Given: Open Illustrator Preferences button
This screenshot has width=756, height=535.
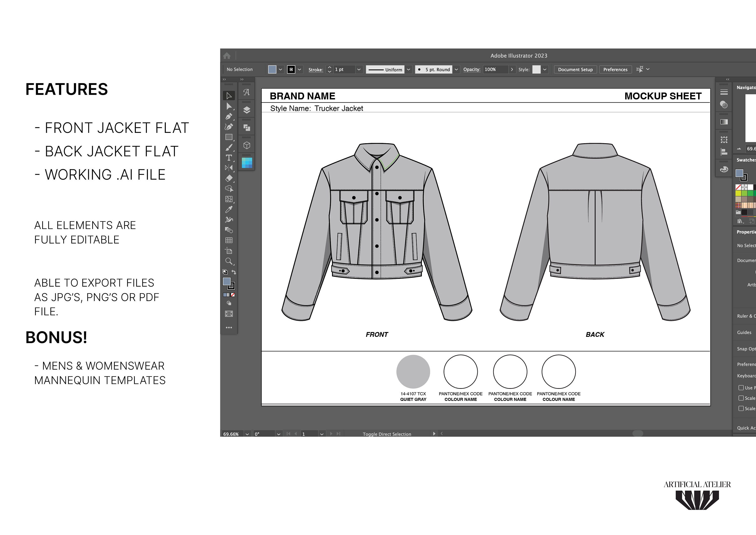Looking at the screenshot, I should (x=615, y=70).
